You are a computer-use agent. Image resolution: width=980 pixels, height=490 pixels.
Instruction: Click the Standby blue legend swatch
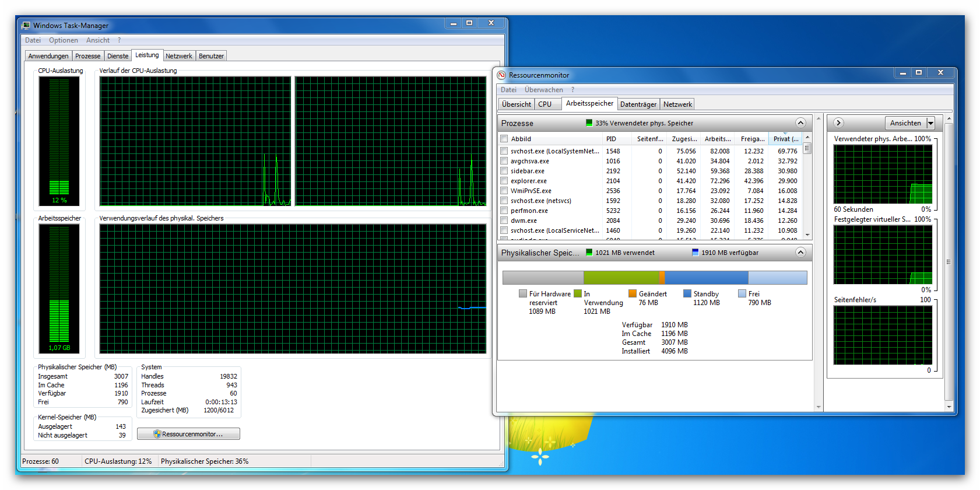click(x=687, y=293)
